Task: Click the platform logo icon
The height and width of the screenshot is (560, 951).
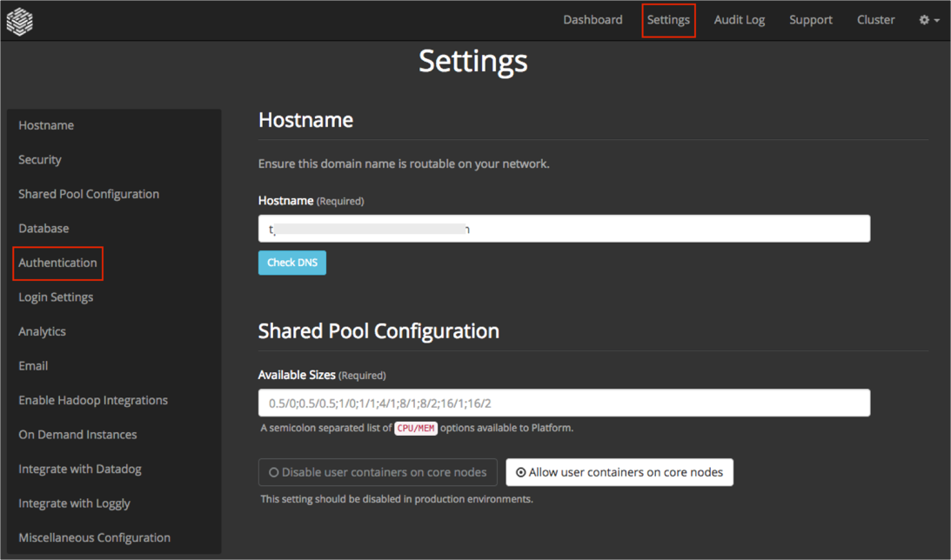Action: 20,21
